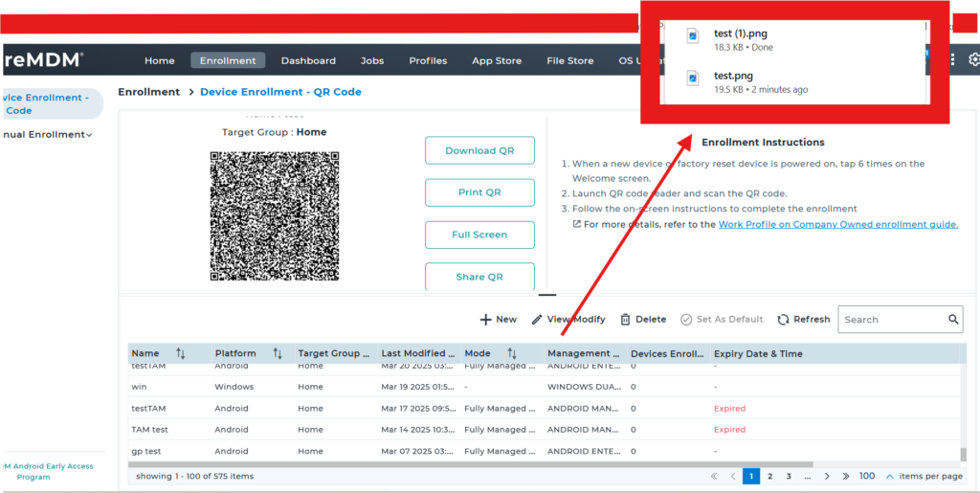
Task: Click the horizontal table scrollbar
Action: [x=470, y=464]
